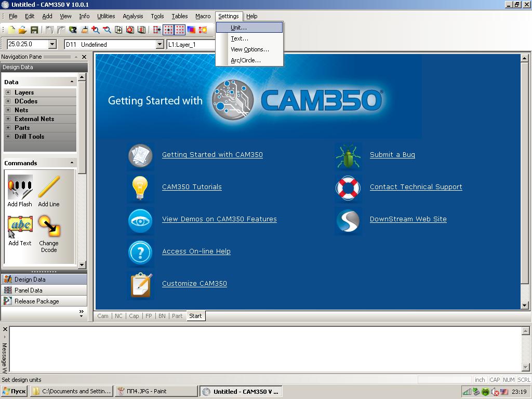Open Getting Started with CAM350 link

212,155
